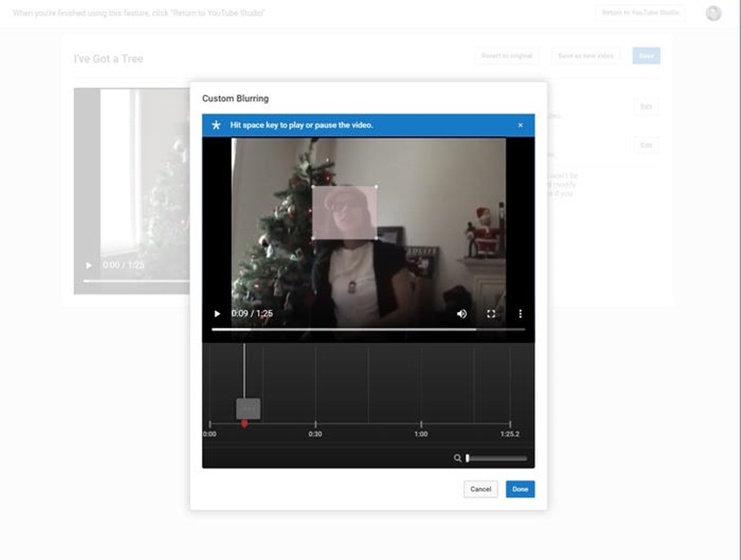This screenshot has width=741, height=560.
Task: Click bottom-left corner handle of the blur box
Action: point(312,238)
